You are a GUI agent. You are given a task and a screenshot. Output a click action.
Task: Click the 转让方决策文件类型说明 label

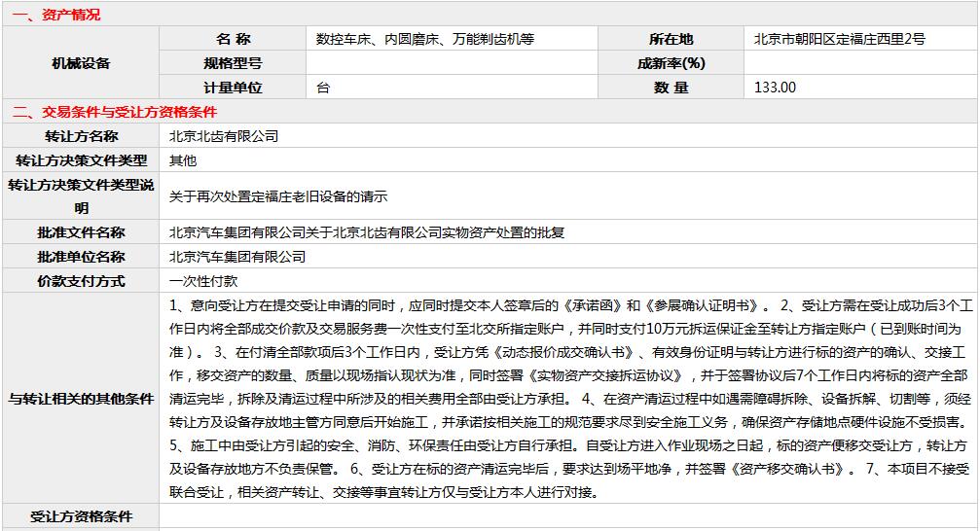(81, 196)
